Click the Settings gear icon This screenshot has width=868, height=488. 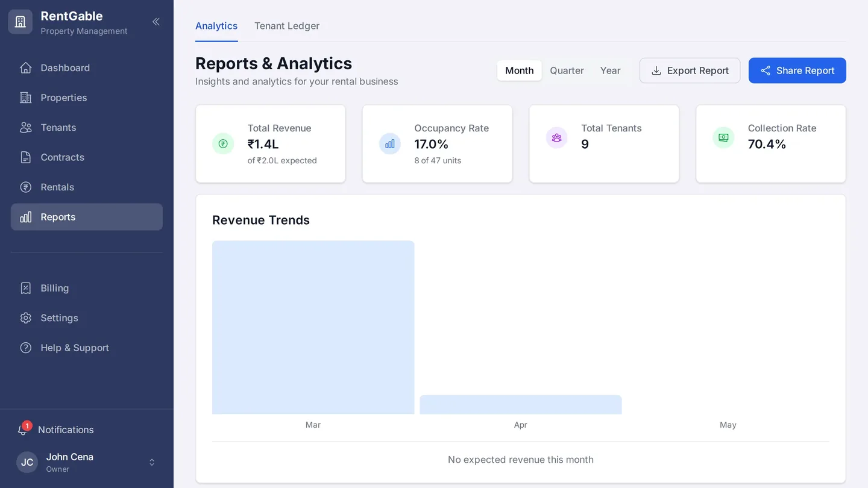tap(25, 318)
